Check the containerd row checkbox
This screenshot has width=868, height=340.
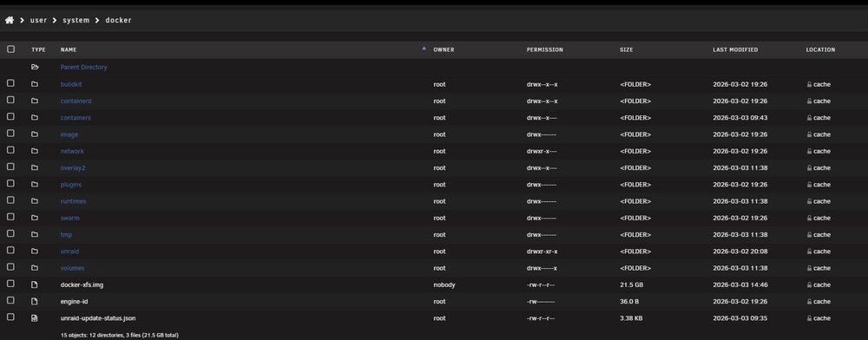click(10, 101)
